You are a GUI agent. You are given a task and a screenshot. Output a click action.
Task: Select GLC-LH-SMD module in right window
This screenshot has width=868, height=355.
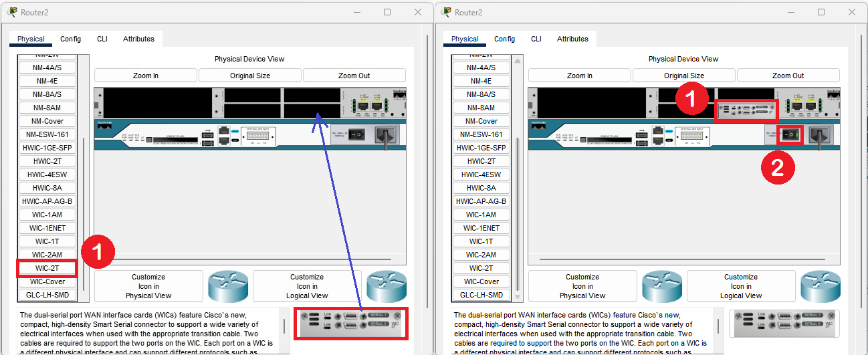point(480,295)
